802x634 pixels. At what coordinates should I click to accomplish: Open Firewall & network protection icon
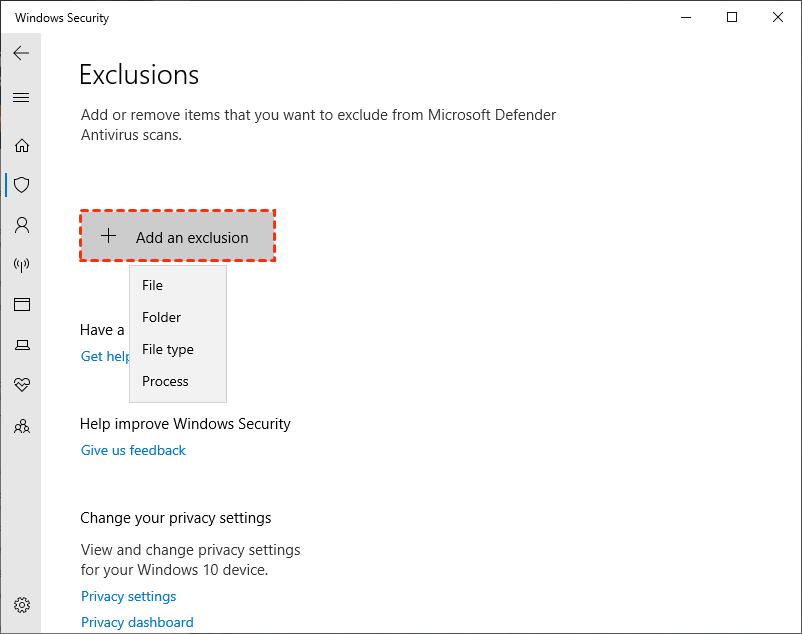[21, 265]
